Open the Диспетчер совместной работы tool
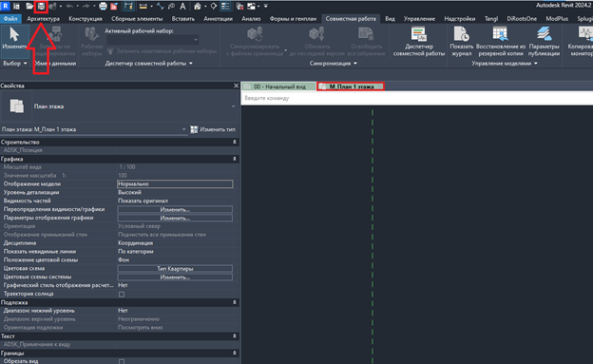This screenshot has height=364, width=593. pyautogui.click(x=419, y=42)
